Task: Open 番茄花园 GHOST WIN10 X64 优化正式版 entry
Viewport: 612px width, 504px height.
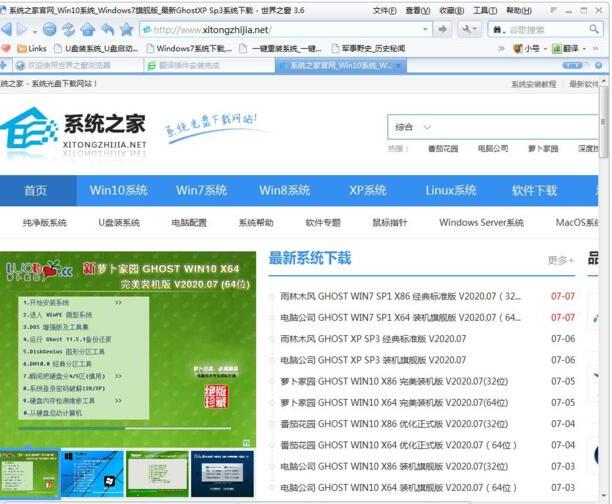Action: pos(399,445)
